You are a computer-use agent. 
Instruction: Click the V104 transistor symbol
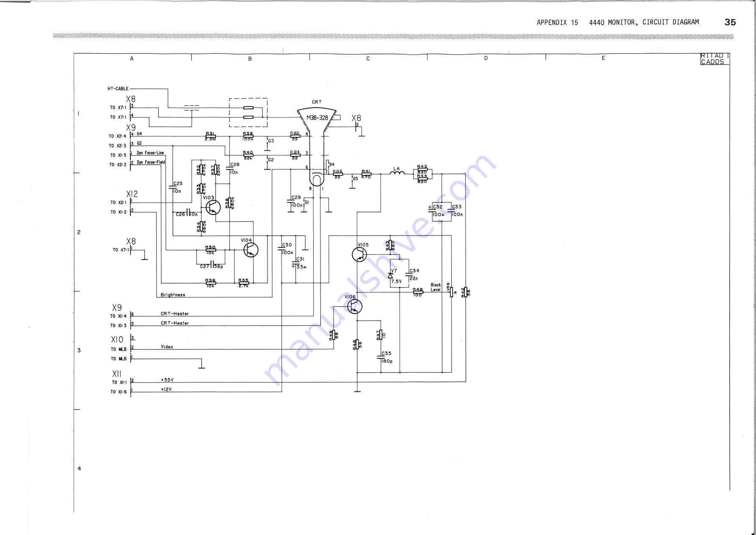[x=251, y=250]
